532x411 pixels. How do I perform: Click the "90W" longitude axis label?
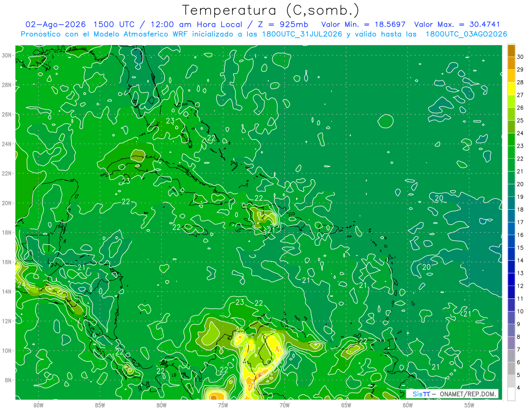[x=39, y=405]
